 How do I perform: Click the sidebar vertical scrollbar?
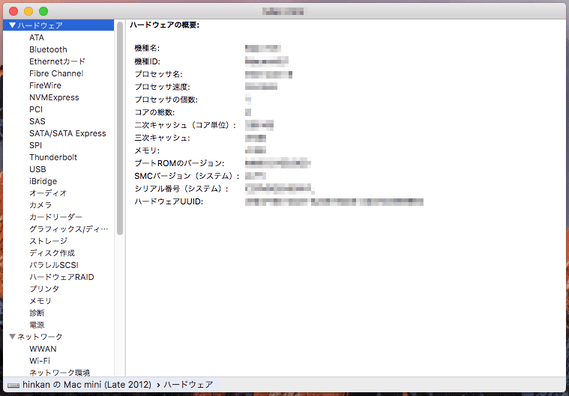(120, 129)
